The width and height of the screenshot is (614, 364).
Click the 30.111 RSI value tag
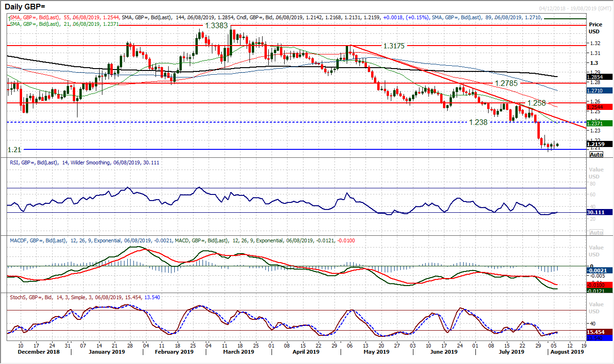599,212
